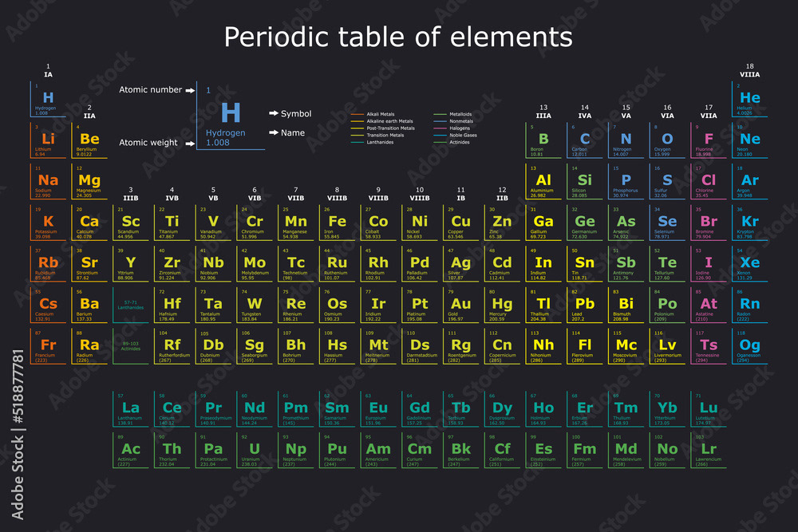Click the Transition Metals legend entry
The image size is (798, 532).
(x=377, y=136)
